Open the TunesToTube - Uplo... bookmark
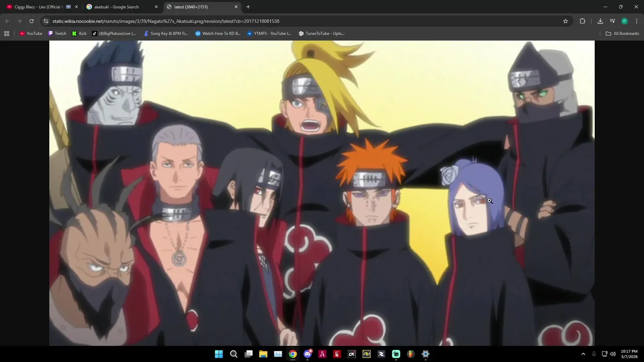644x362 pixels. 321,34
